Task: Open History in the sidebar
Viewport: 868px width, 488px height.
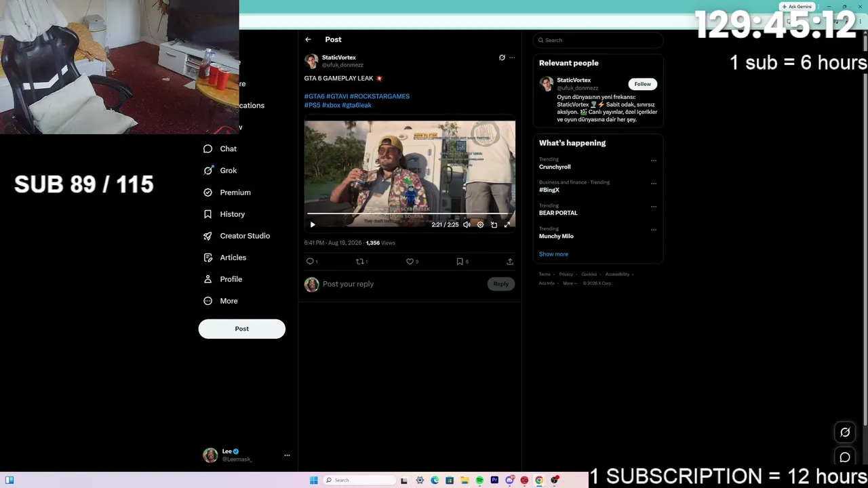Action: [x=224, y=214]
